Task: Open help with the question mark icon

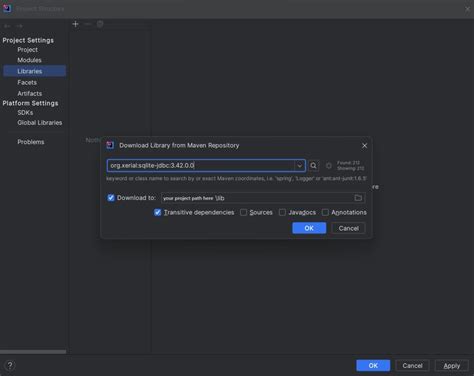Action: click(x=10, y=365)
